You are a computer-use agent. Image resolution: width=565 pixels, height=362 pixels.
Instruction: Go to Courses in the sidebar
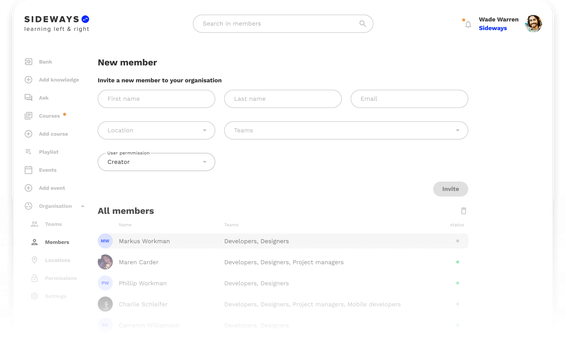pyautogui.click(x=49, y=116)
